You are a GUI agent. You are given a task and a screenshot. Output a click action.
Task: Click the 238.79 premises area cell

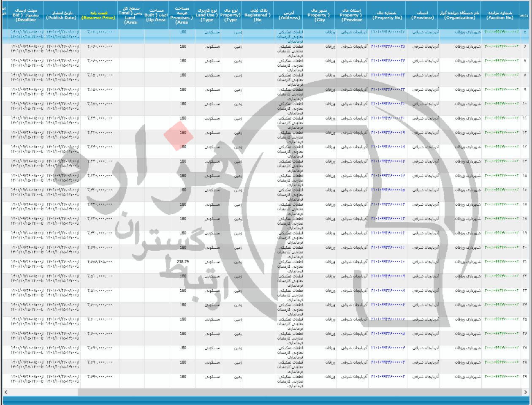click(183, 262)
